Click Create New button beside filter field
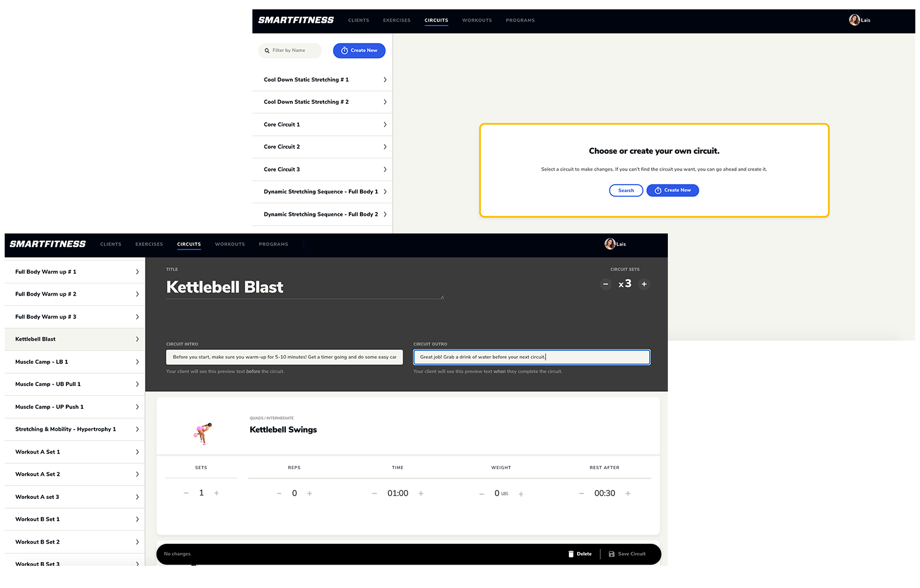 coord(359,51)
